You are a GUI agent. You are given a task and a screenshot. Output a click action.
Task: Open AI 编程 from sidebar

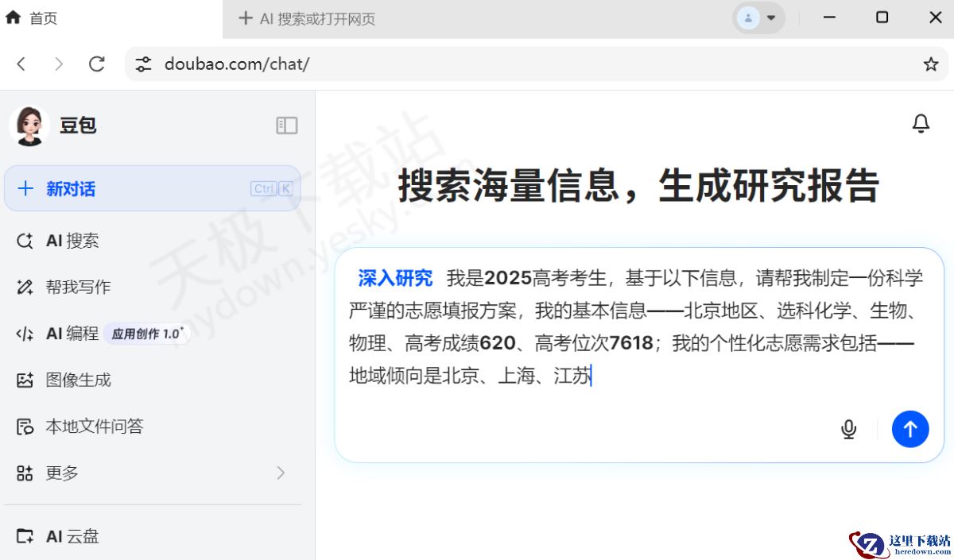(x=152, y=334)
